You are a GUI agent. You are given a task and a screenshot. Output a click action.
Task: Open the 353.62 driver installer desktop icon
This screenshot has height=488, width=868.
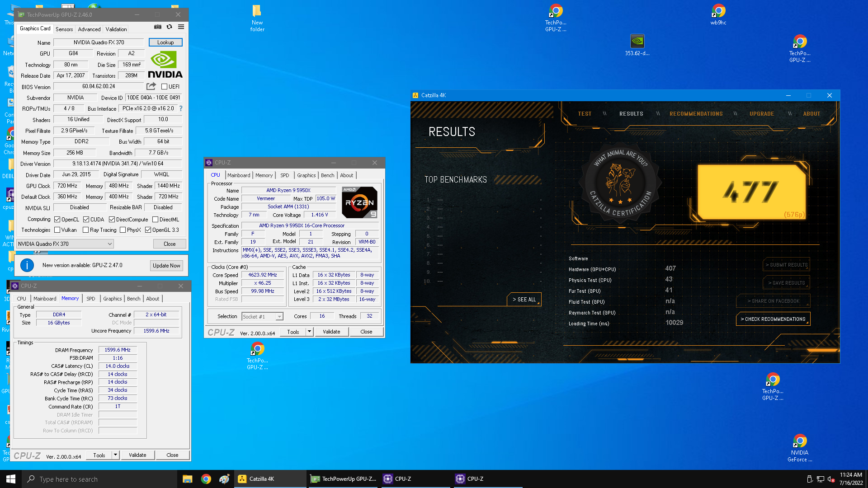point(637,45)
